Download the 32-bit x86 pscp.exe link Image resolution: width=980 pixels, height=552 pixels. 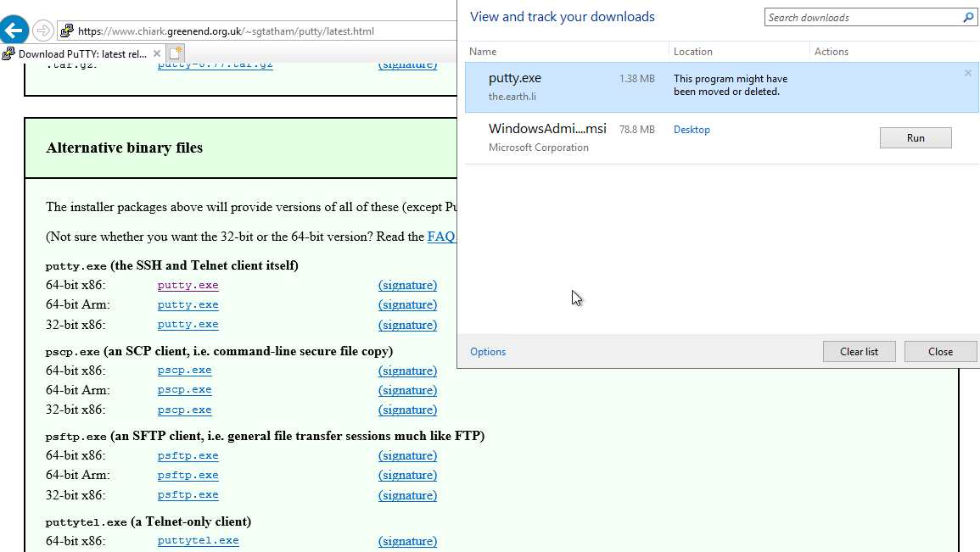[x=184, y=410]
